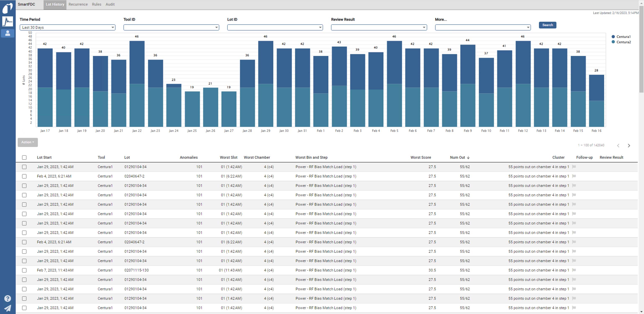The height and width of the screenshot is (314, 644).
Task: Check the first Feb 4 lot 02040647-2 row
Action: pos(24,176)
